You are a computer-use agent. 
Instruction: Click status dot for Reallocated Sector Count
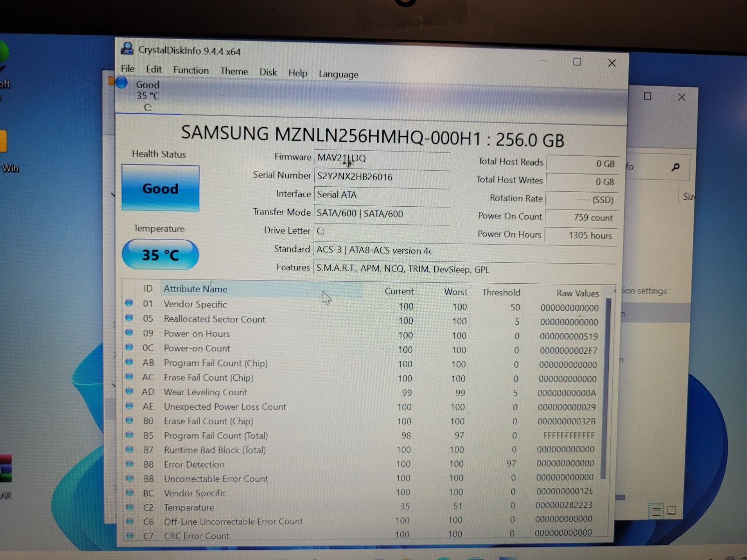129,318
